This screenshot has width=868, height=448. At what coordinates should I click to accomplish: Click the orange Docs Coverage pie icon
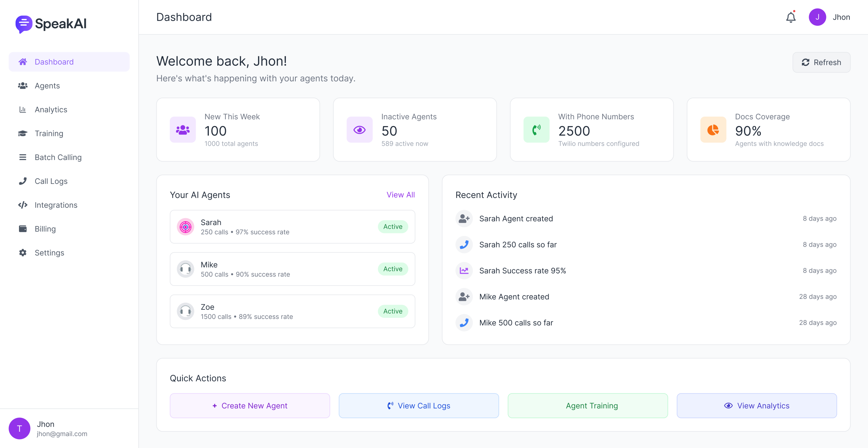pyautogui.click(x=713, y=130)
